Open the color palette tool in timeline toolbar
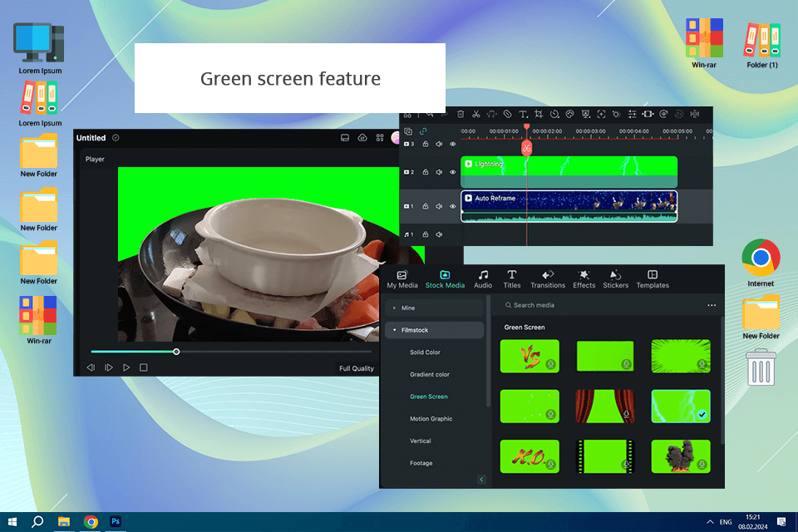 point(570,114)
